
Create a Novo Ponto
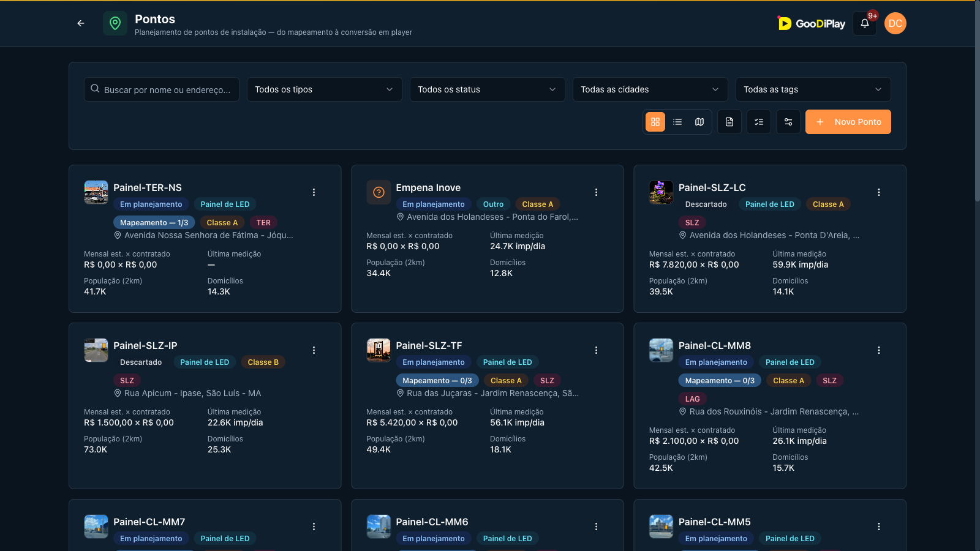(848, 122)
